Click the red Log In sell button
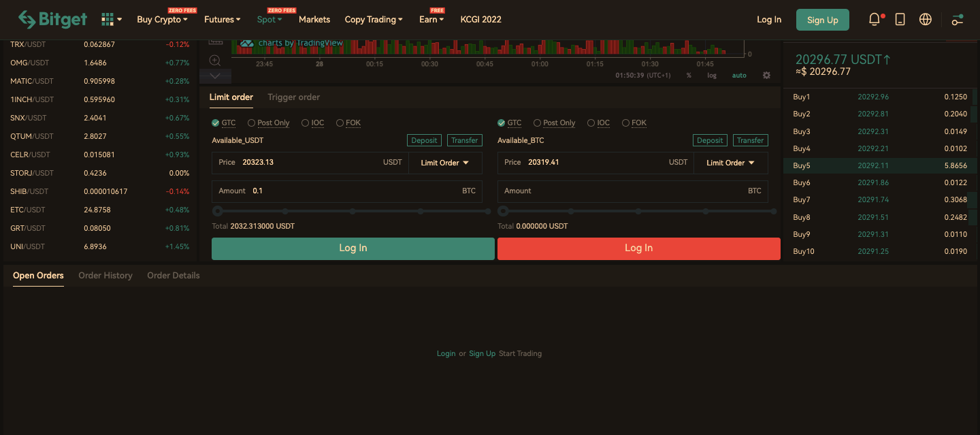 pyautogui.click(x=639, y=248)
